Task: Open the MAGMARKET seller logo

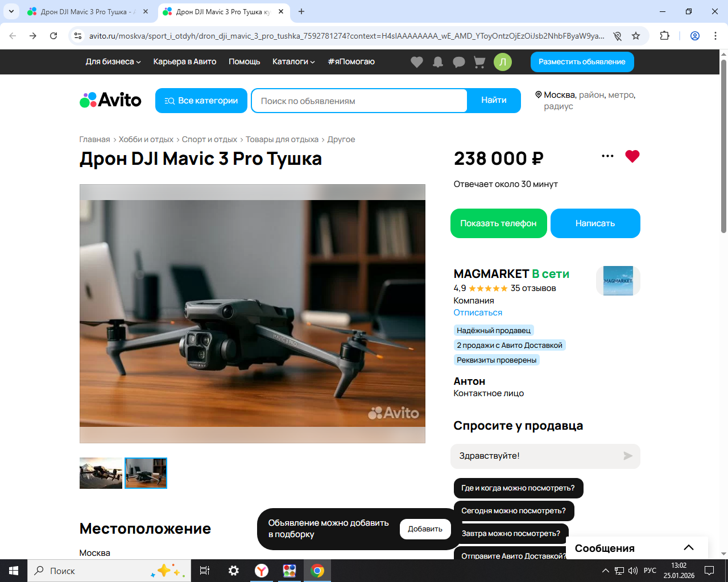Action: 618,281
